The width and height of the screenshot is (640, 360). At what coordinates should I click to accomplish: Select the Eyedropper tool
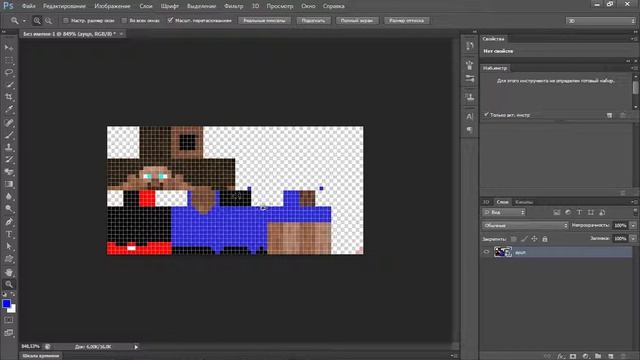click(x=9, y=109)
